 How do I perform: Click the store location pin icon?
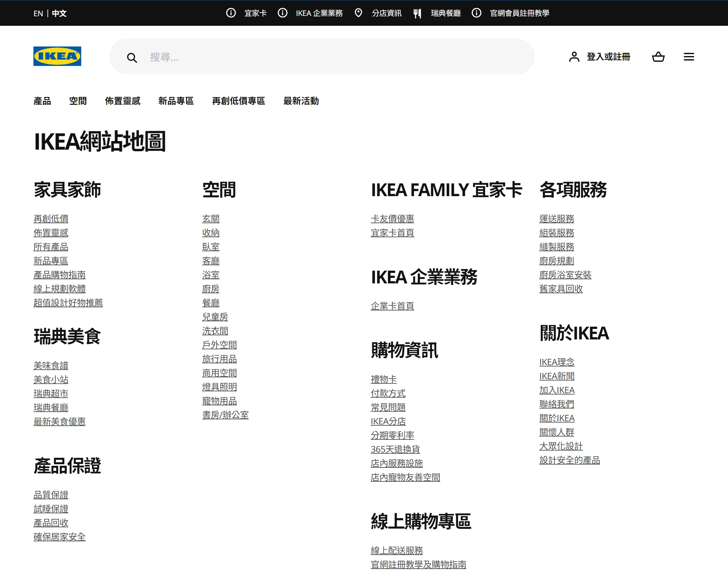pyautogui.click(x=358, y=13)
